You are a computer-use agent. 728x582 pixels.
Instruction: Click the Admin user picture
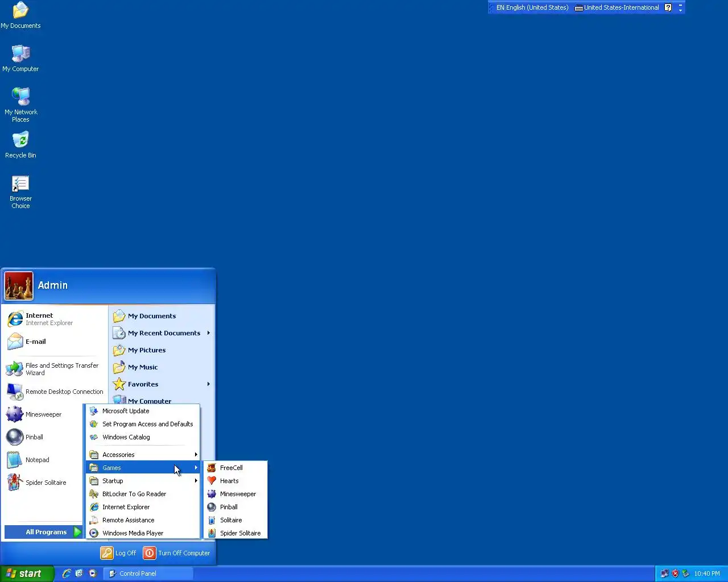click(19, 286)
